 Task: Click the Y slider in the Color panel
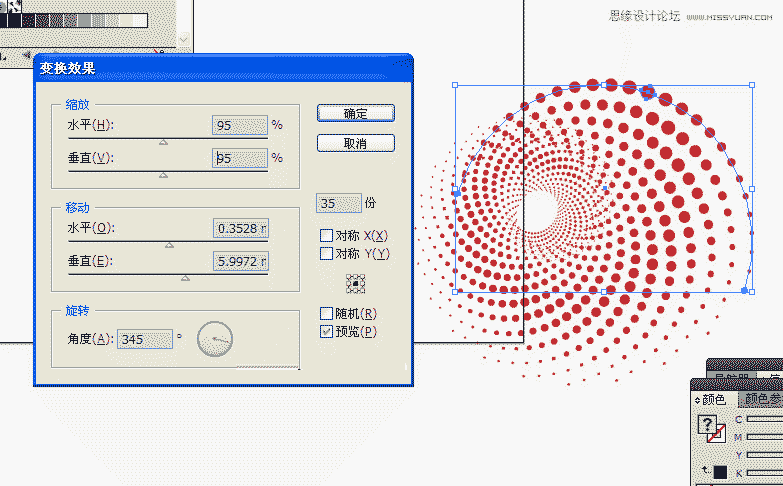pyautogui.click(x=765, y=455)
